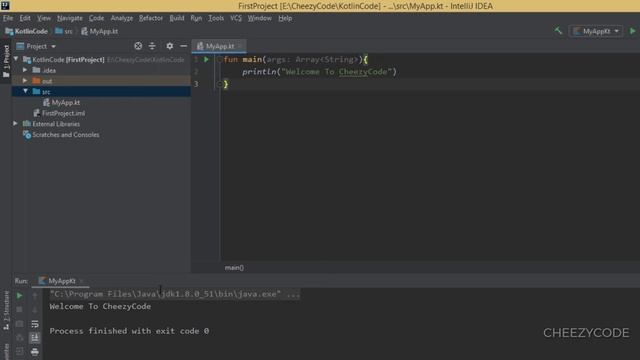The image size is (640, 360).
Task: Click the fold end marker at line 3
Action: (220, 84)
